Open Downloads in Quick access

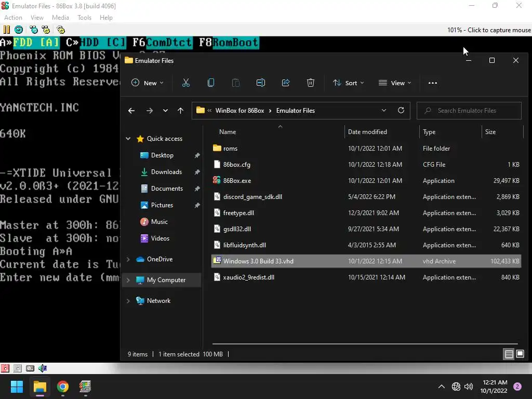click(x=162, y=172)
